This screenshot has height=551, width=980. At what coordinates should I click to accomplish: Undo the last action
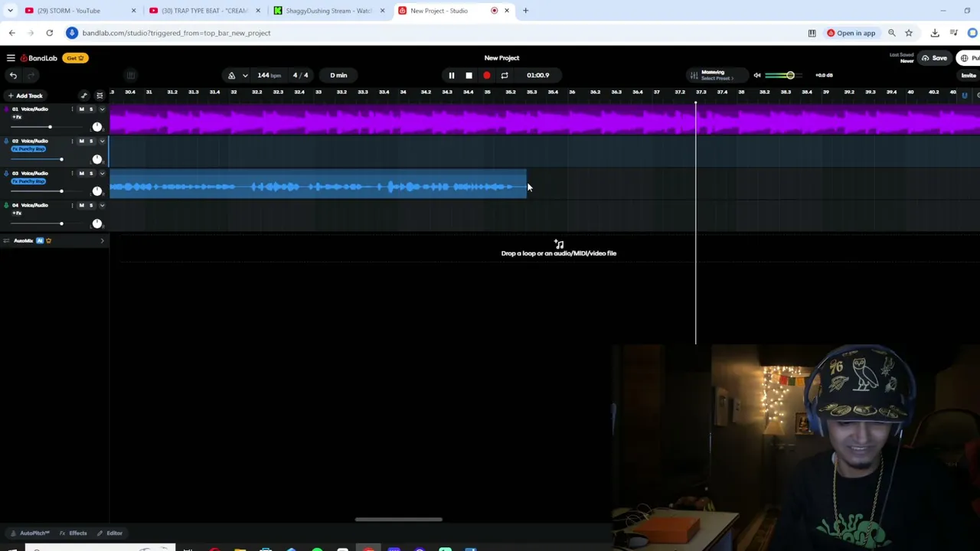(13, 75)
